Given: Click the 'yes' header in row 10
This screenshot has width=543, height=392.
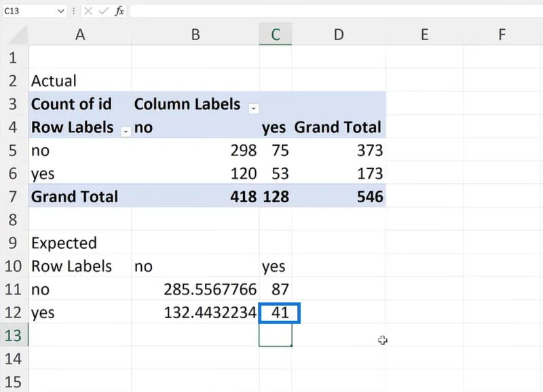Looking at the screenshot, I should click(276, 266).
